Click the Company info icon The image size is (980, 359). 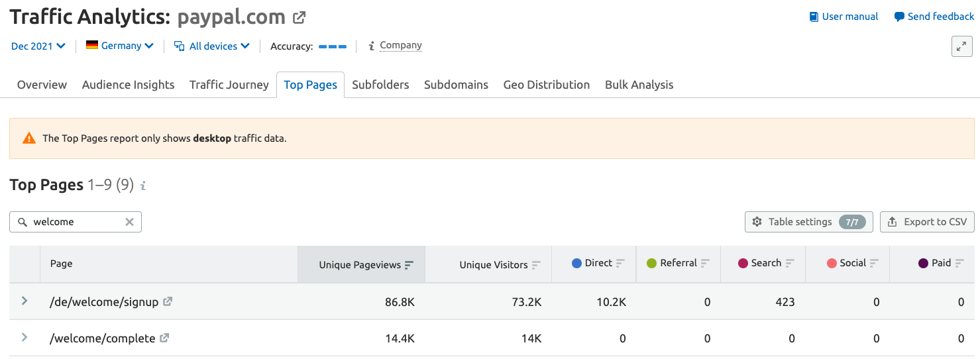372,46
